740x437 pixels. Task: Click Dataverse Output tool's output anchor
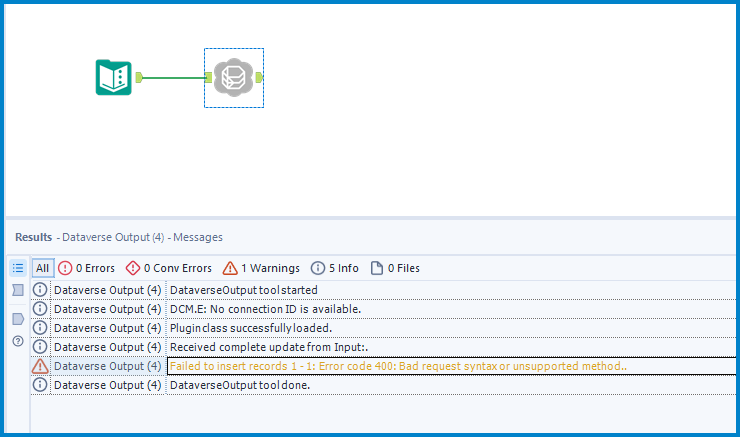tap(259, 77)
